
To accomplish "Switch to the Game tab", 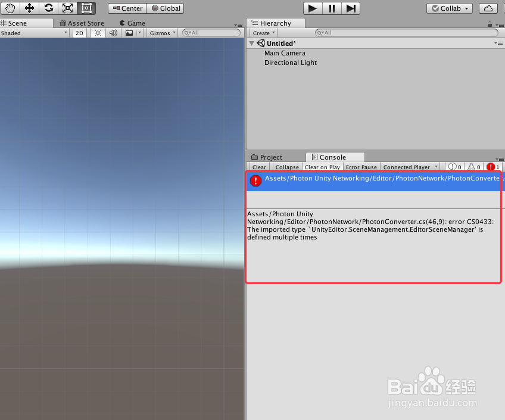I will point(132,23).
